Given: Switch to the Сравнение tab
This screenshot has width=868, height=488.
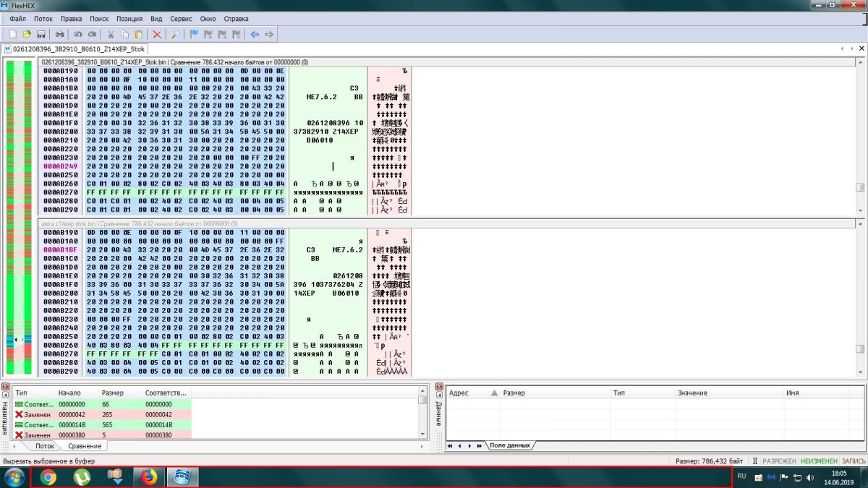Looking at the screenshot, I should coord(85,446).
